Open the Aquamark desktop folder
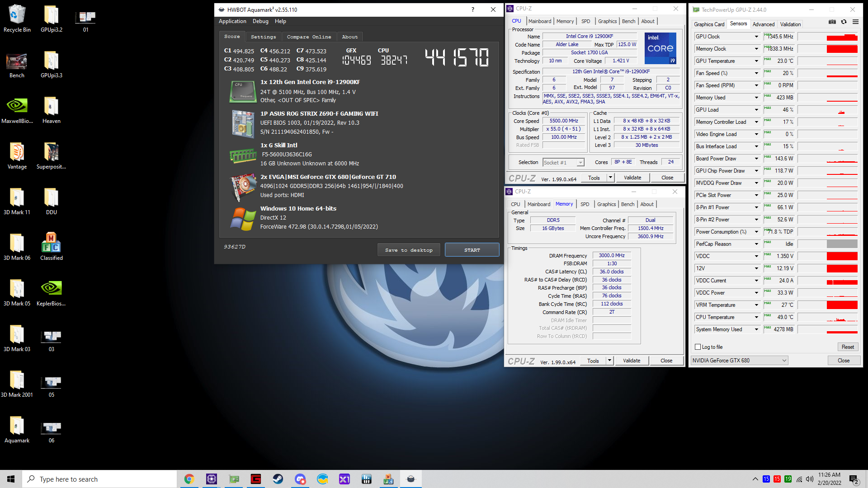The width and height of the screenshot is (868, 488). (x=17, y=429)
